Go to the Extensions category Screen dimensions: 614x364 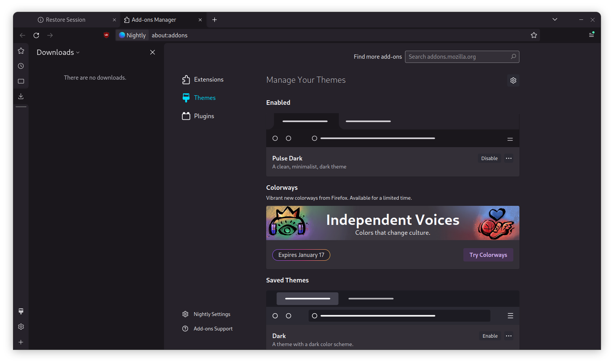[203, 79]
